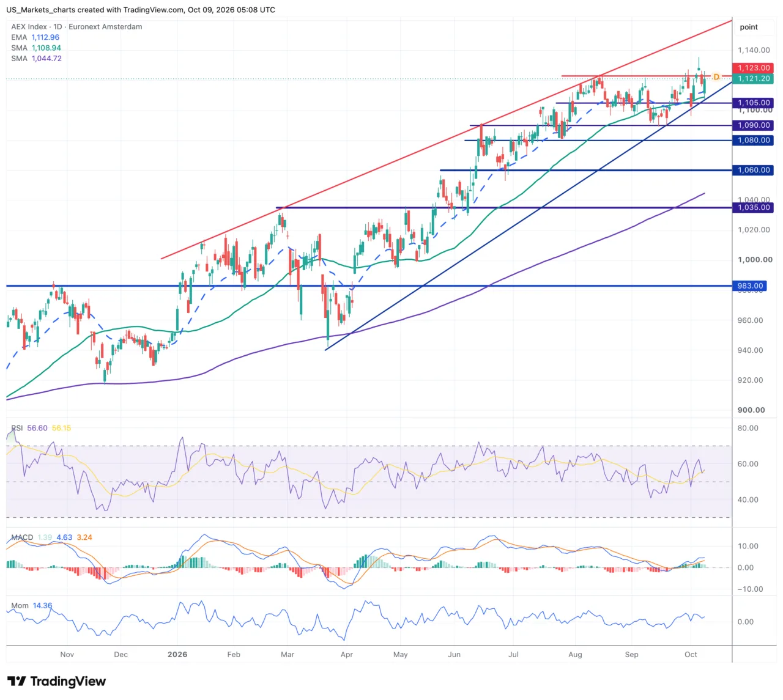
Task: Click the RSI value 56.60
Action: [37, 428]
